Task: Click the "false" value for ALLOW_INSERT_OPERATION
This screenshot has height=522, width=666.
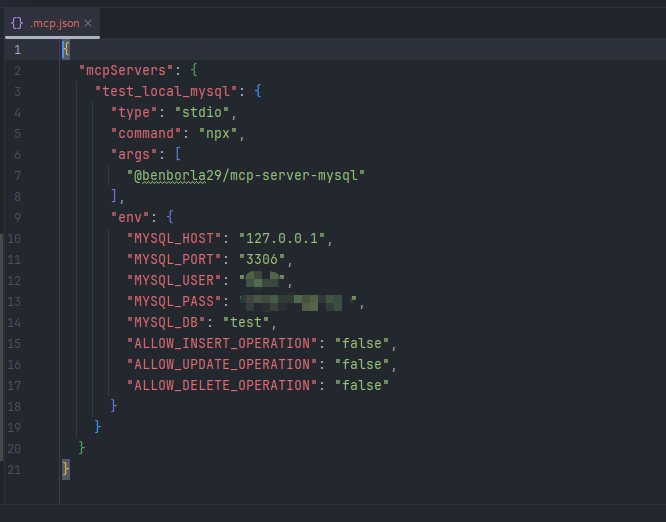Action: coord(362,344)
